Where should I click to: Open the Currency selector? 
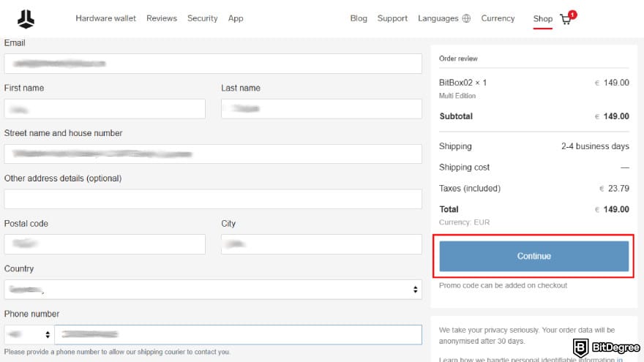pos(498,18)
